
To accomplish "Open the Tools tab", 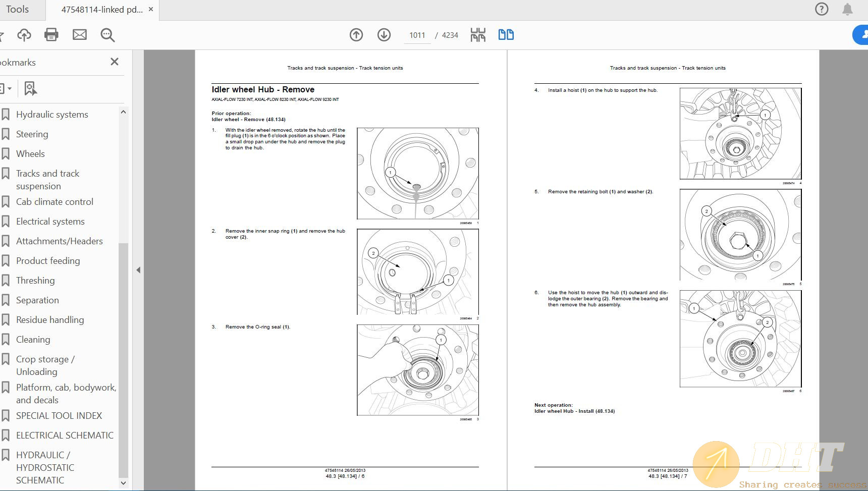I will [x=18, y=10].
